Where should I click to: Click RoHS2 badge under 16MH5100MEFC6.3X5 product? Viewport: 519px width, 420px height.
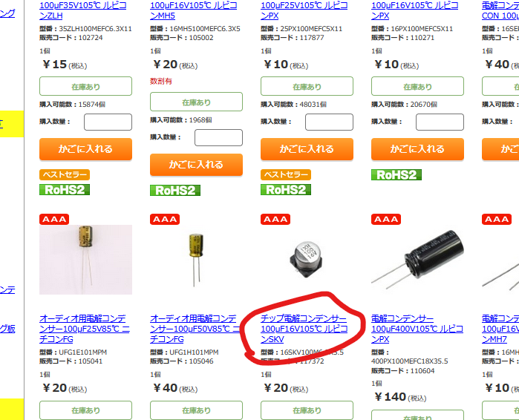click(175, 191)
